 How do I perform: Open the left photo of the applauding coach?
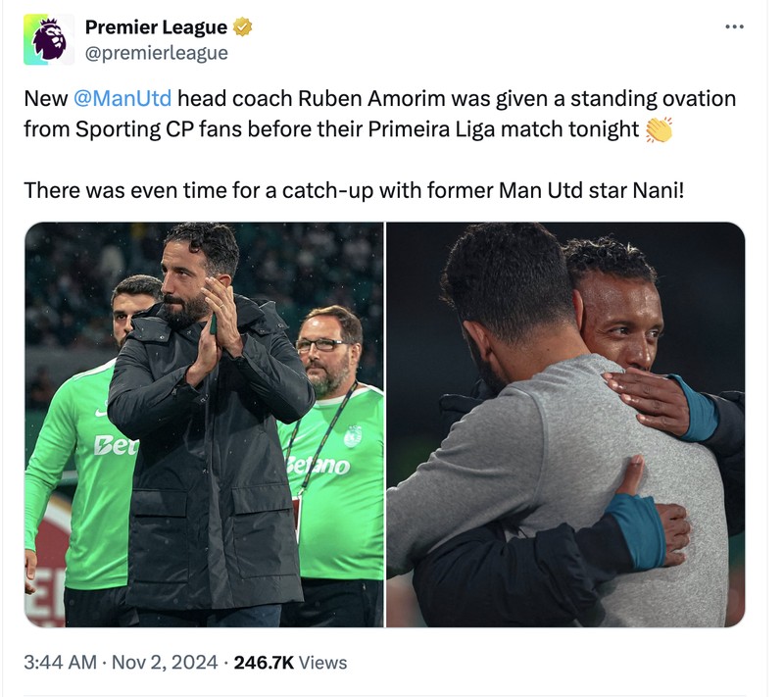pos(204,424)
